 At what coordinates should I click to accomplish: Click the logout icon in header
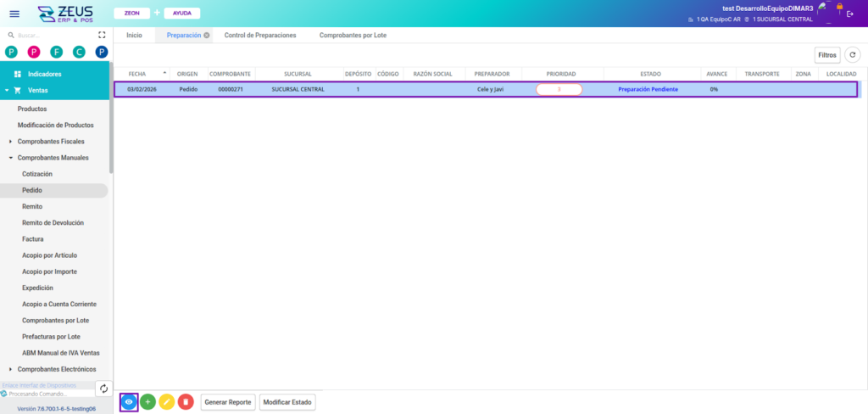pyautogui.click(x=850, y=14)
